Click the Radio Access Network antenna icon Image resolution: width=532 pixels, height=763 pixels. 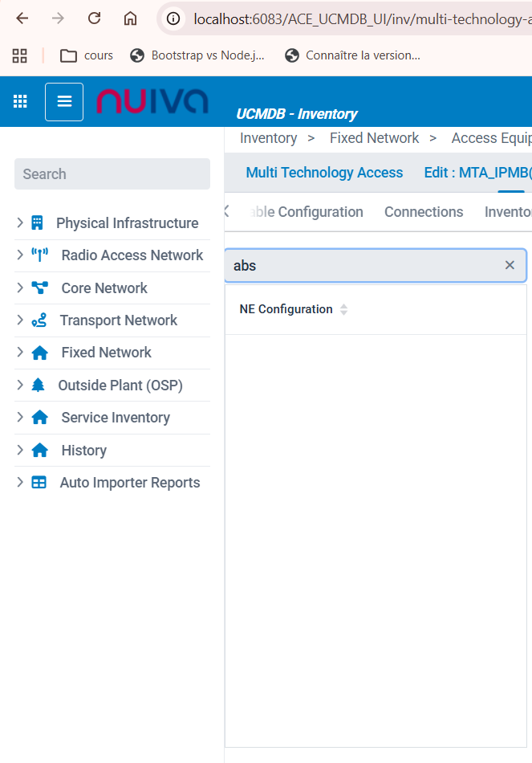(x=39, y=255)
